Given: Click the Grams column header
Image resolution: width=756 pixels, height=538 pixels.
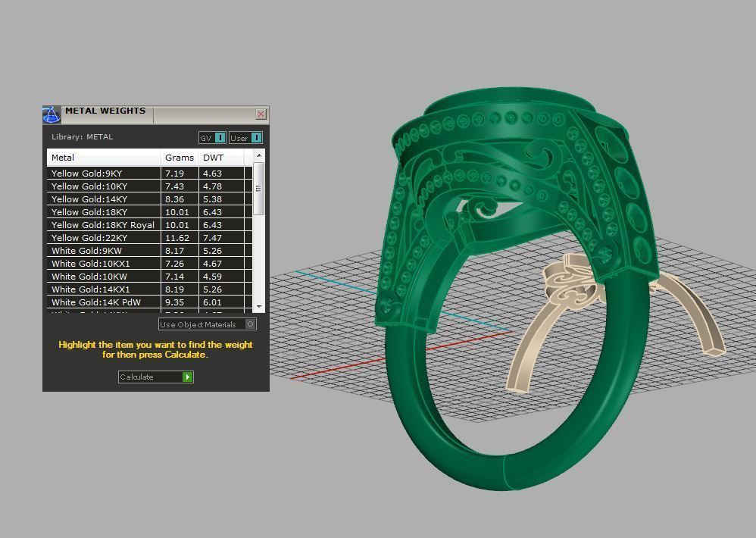Looking at the screenshot, I should click(180, 158).
